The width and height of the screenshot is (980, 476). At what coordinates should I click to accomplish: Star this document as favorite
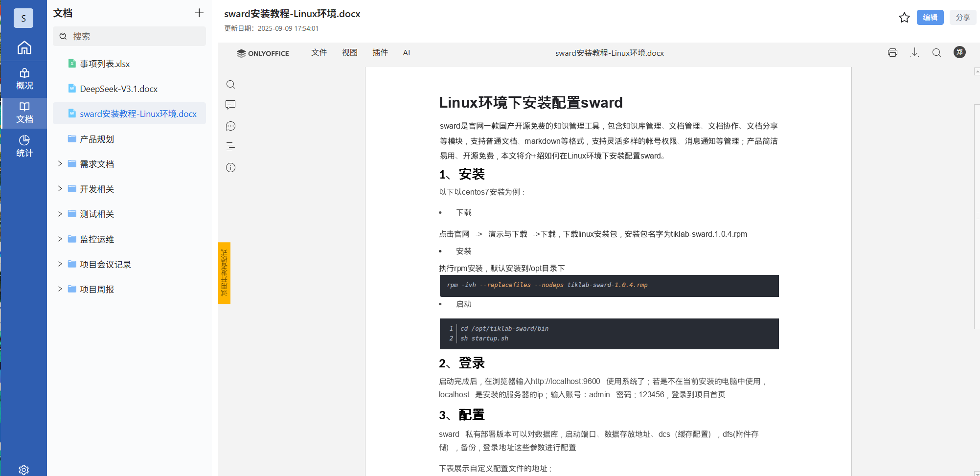click(904, 18)
